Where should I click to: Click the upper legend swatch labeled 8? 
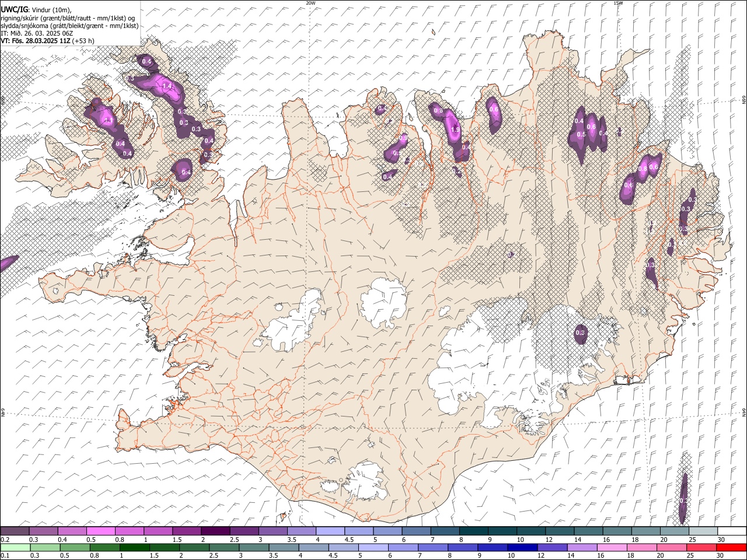473,531
